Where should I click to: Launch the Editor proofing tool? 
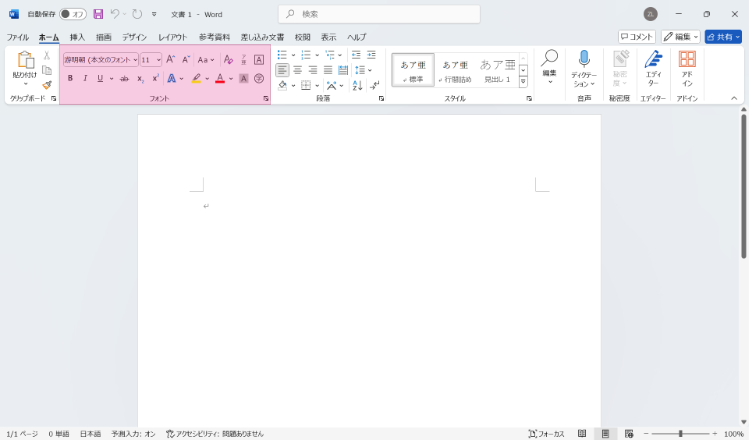point(653,66)
